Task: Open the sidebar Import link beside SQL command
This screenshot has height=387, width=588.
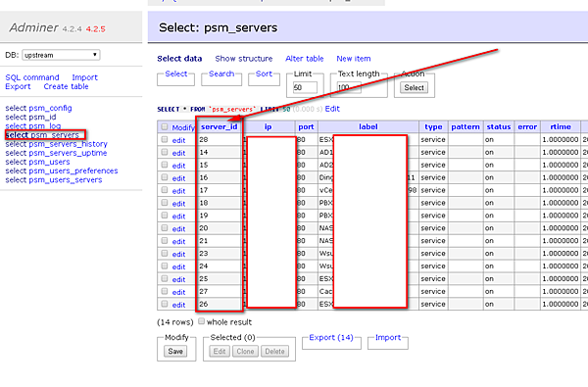Action: (84, 77)
